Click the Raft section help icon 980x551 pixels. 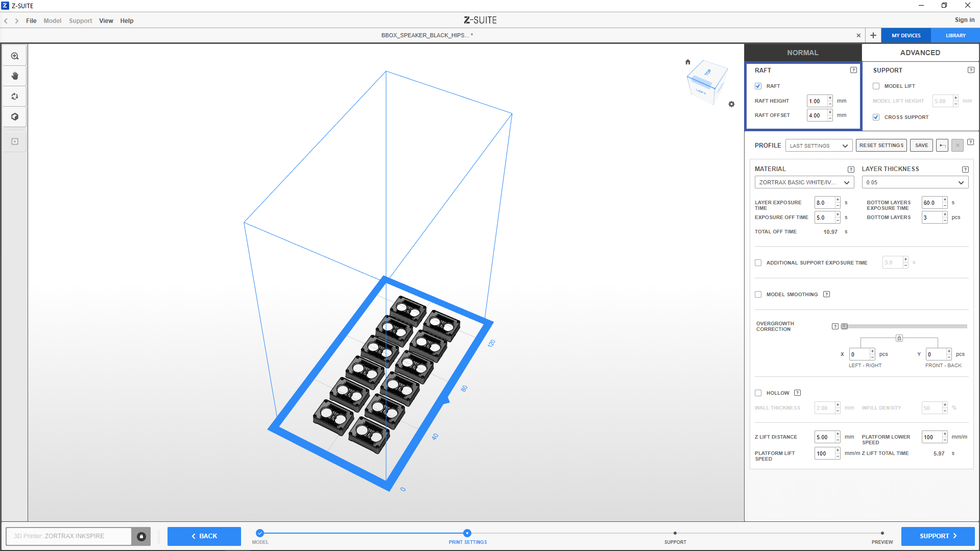click(853, 70)
